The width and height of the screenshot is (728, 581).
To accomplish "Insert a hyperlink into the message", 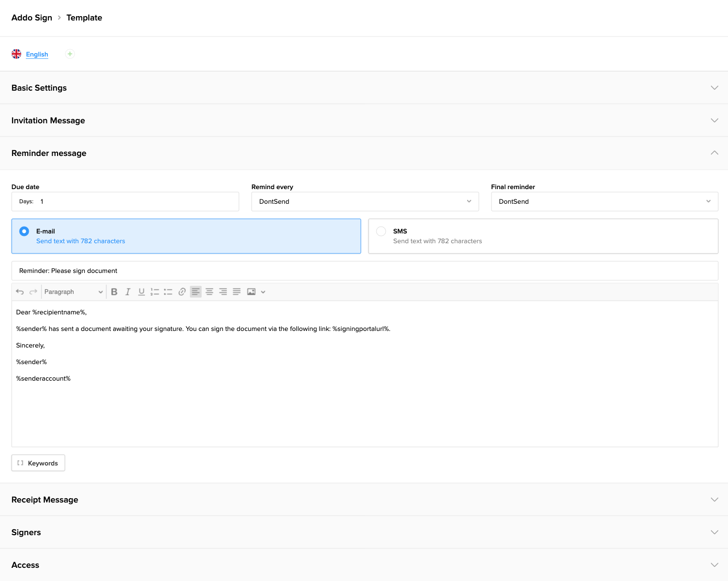I will pyautogui.click(x=182, y=291).
